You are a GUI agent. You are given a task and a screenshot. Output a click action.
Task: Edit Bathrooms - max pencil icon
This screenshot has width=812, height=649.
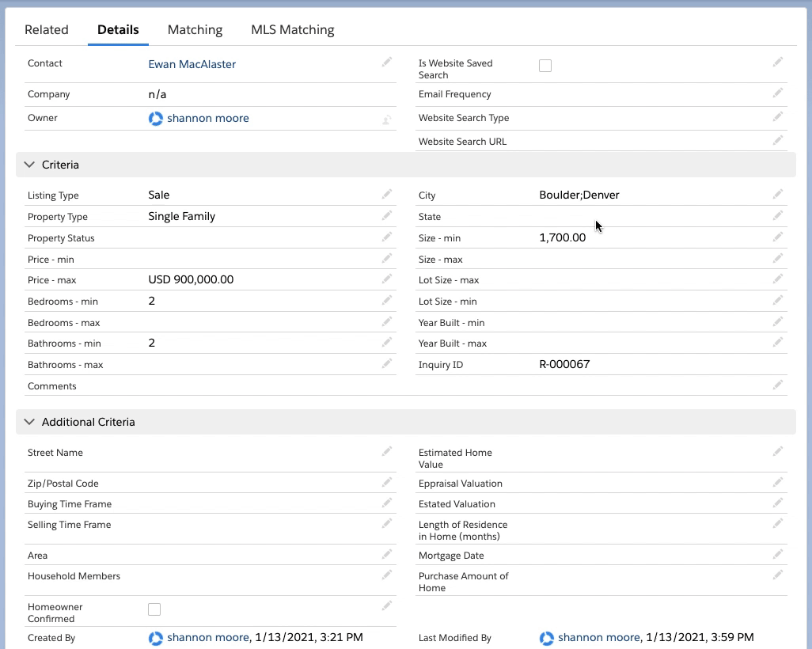click(387, 363)
